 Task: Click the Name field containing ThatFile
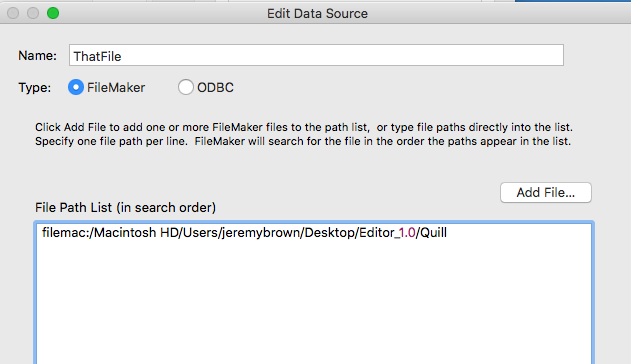[316, 56]
